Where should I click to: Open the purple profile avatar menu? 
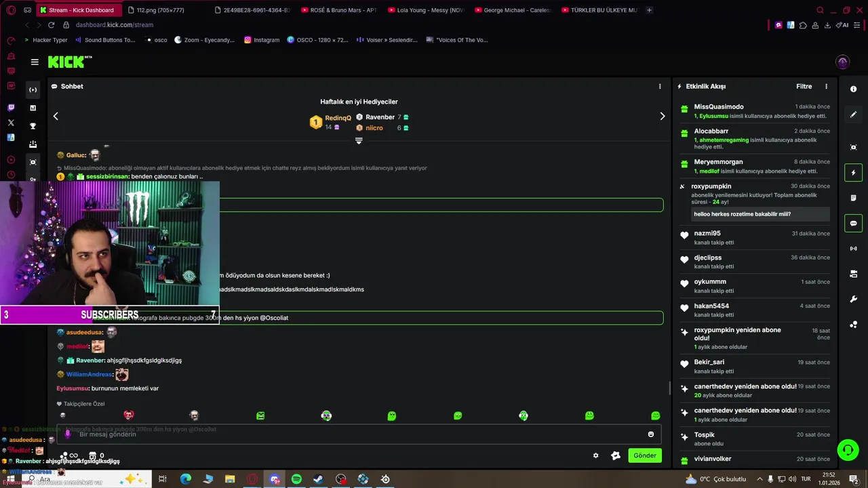pos(842,62)
